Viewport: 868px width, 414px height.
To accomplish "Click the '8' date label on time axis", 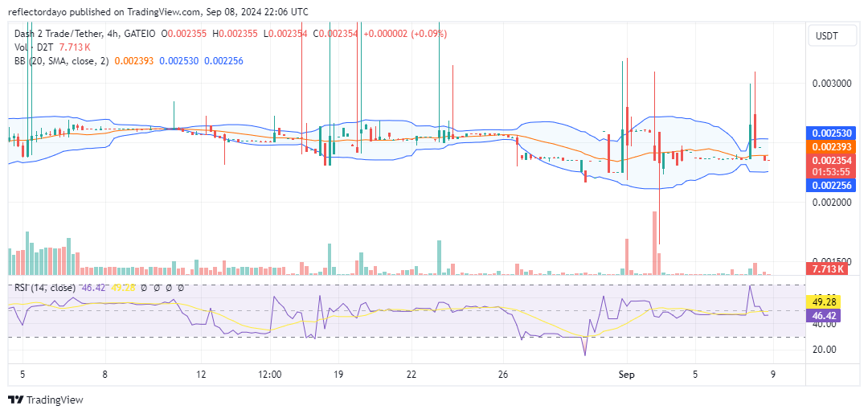I will [104, 375].
